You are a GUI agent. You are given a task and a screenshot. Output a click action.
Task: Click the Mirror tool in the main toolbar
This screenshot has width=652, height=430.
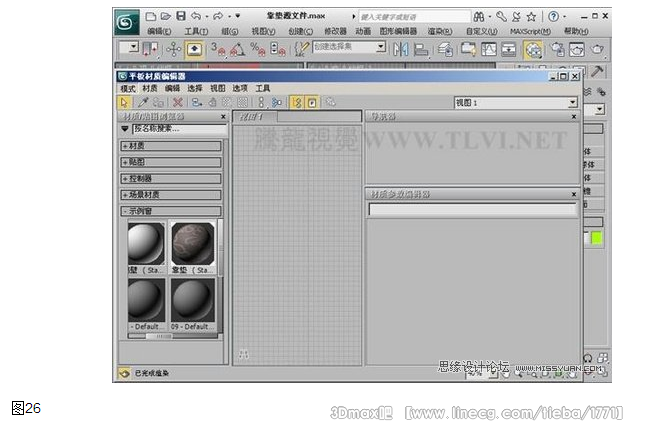400,49
